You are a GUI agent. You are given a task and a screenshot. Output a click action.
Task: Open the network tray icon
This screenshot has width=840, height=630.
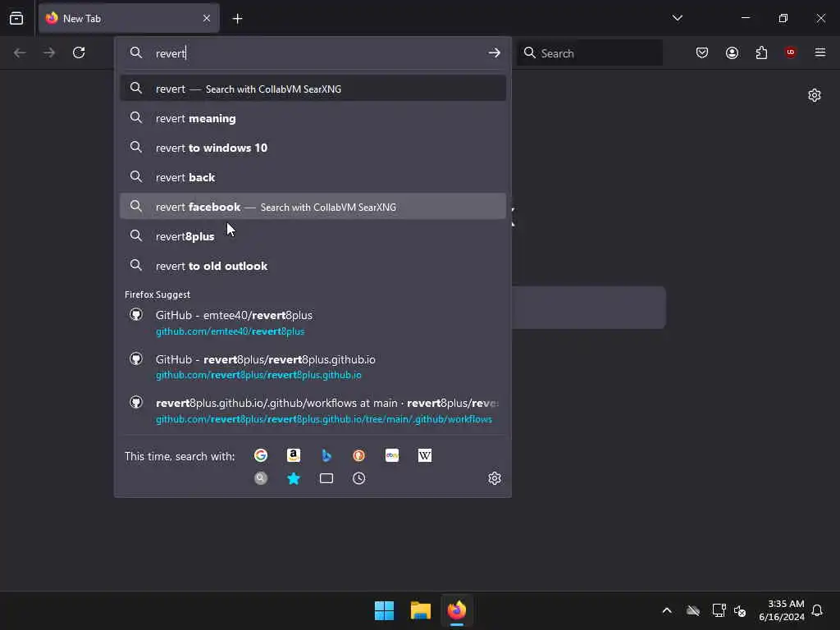point(719,610)
